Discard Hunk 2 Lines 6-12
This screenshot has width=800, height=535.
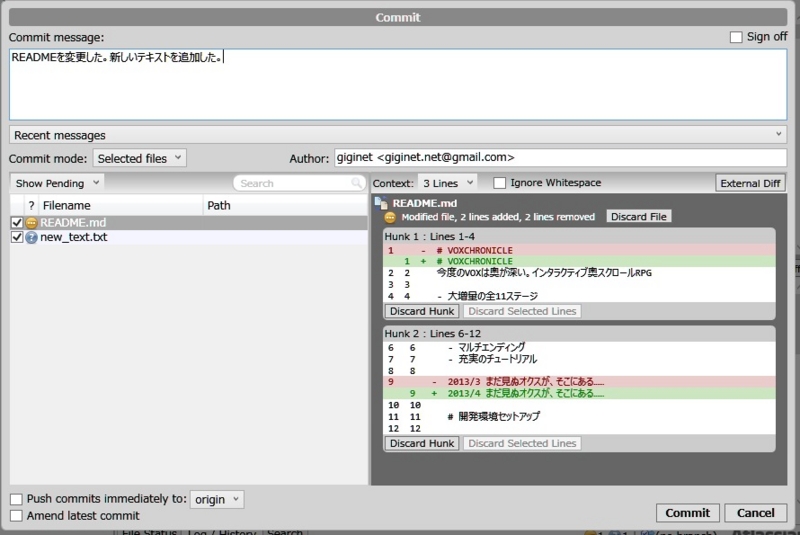pos(422,443)
